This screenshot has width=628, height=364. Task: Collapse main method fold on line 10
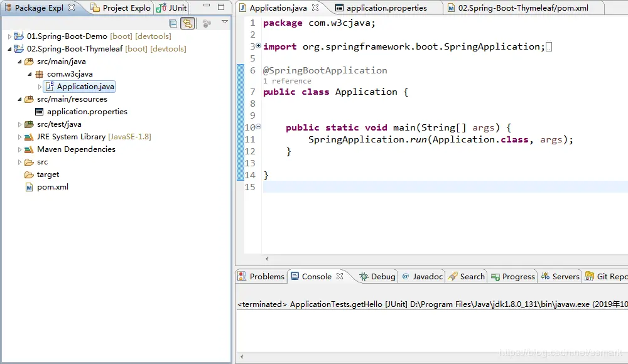pyautogui.click(x=258, y=127)
